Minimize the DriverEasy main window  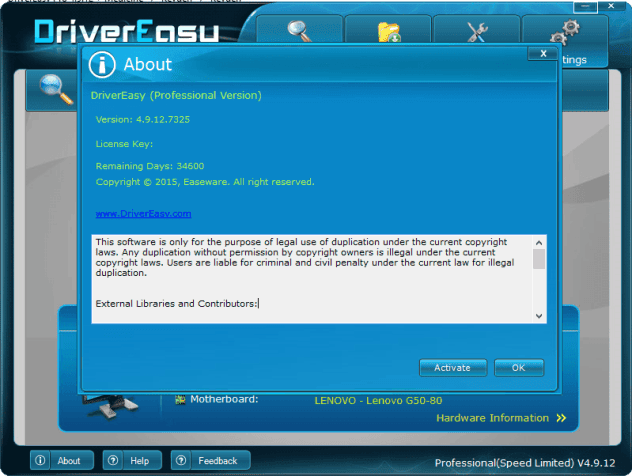coord(585,7)
